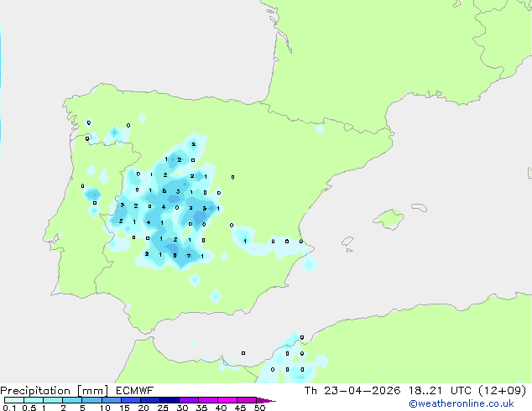Select the 45–50 mm legend swatch
Screen dimensions: 532x411
point(247,400)
